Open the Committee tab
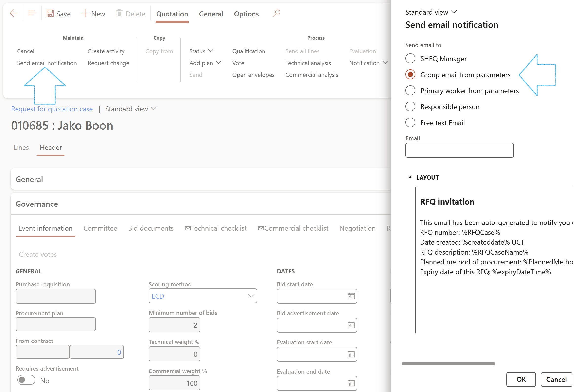 (x=100, y=228)
